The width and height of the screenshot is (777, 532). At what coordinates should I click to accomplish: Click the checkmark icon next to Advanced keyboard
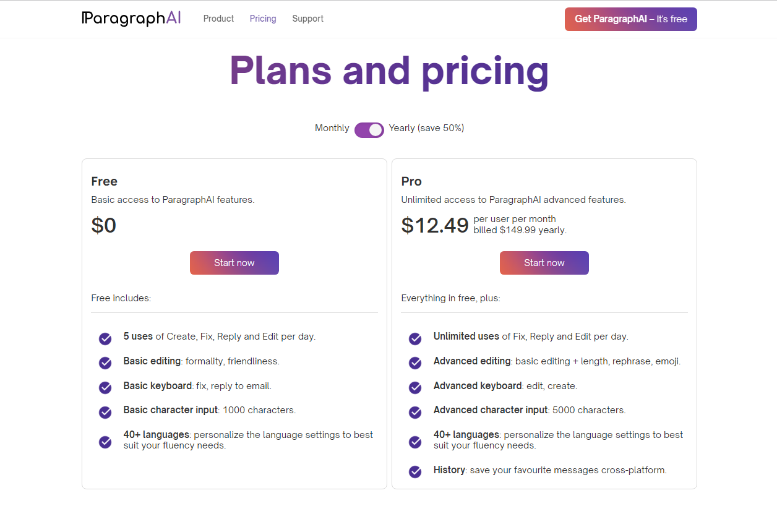click(x=415, y=387)
